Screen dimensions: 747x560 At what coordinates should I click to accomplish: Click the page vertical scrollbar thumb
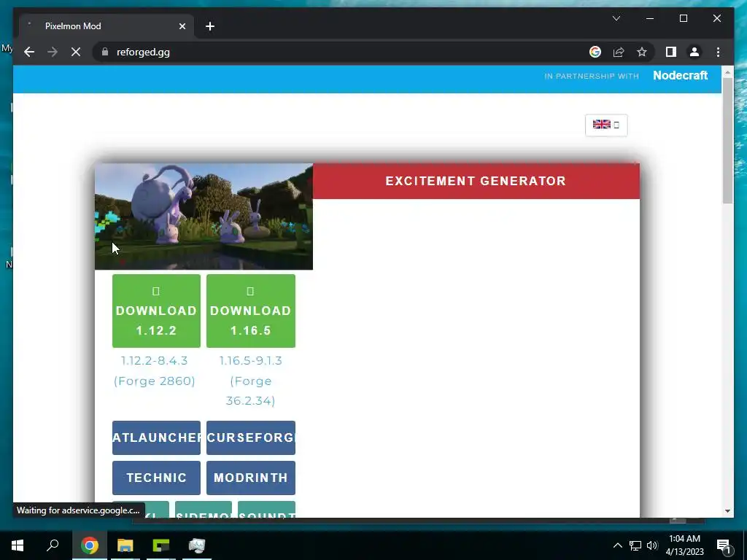727,141
